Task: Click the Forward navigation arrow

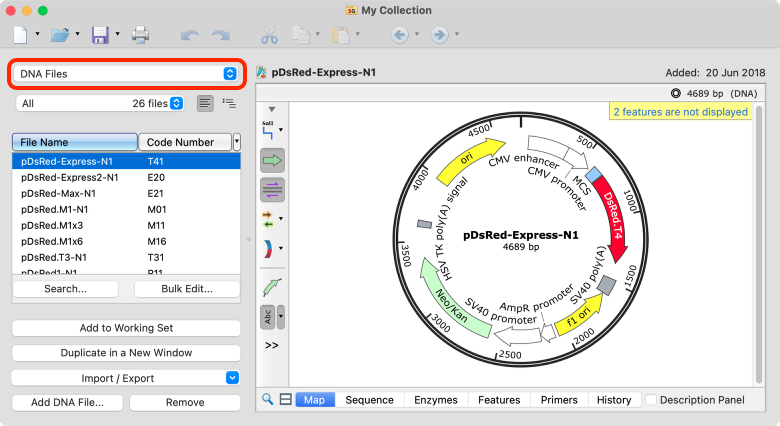Action: tap(439, 34)
